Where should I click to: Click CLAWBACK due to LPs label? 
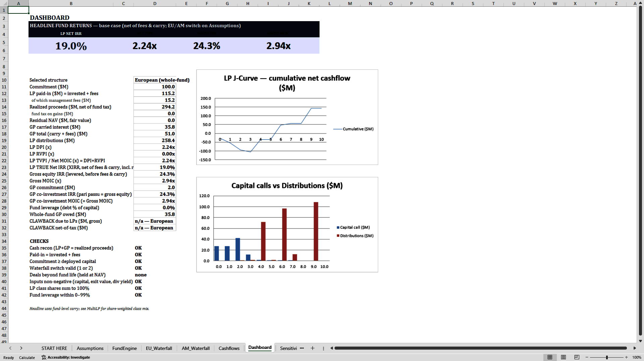coord(65,221)
